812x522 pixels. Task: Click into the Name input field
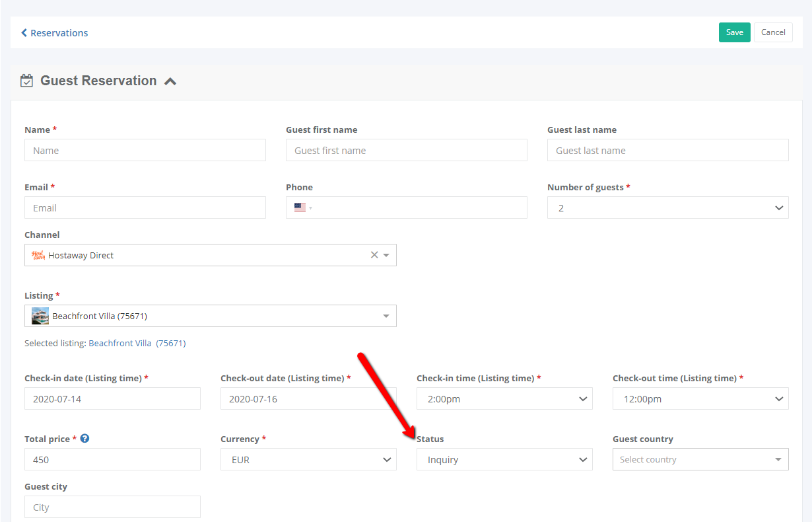pyautogui.click(x=145, y=151)
